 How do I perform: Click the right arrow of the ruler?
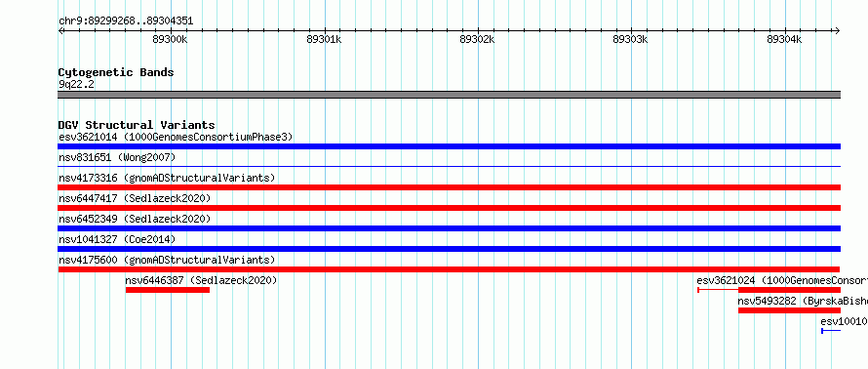tap(838, 31)
